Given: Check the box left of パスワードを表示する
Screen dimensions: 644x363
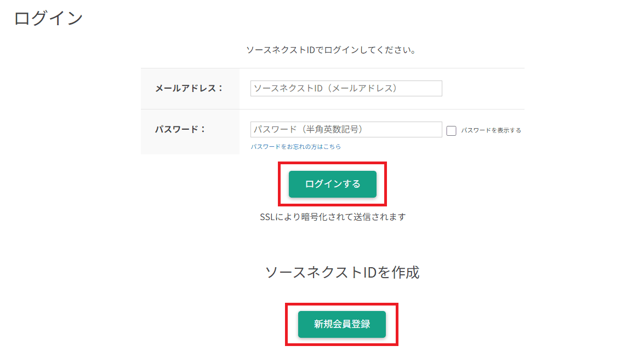Looking at the screenshot, I should tap(452, 130).
